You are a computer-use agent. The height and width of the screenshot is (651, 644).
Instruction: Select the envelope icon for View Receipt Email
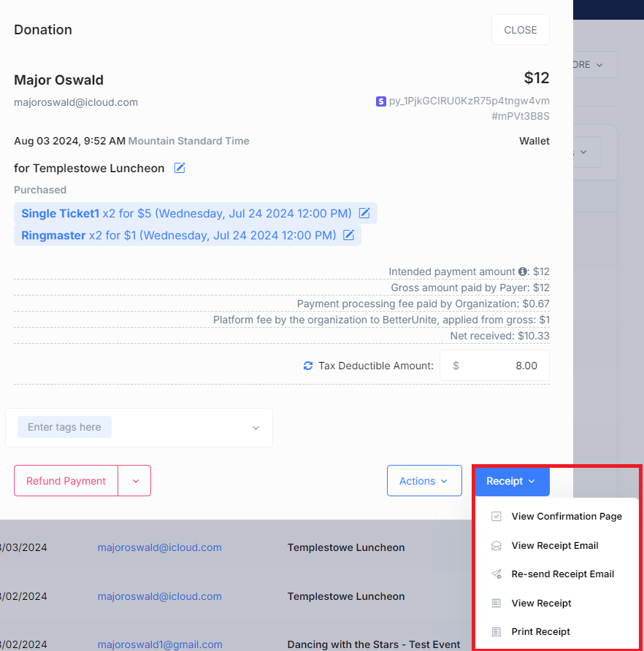497,544
